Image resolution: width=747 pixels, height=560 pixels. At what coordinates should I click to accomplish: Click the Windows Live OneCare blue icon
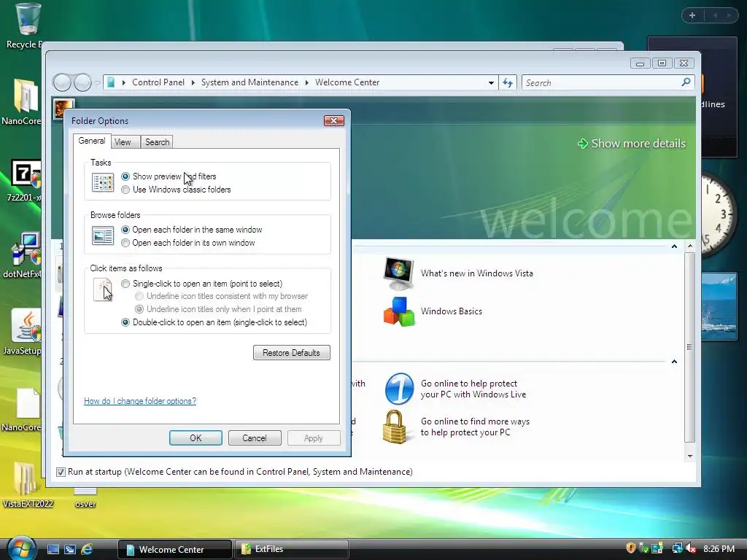click(x=399, y=389)
